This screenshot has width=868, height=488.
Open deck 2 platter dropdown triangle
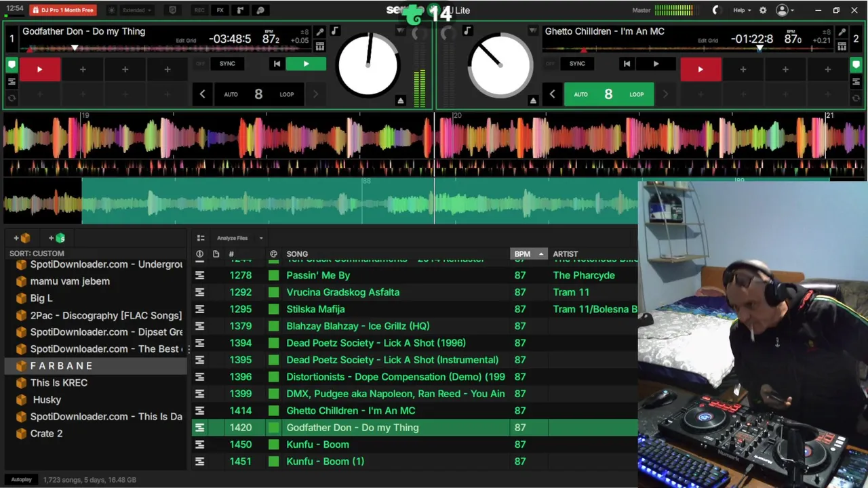click(533, 31)
